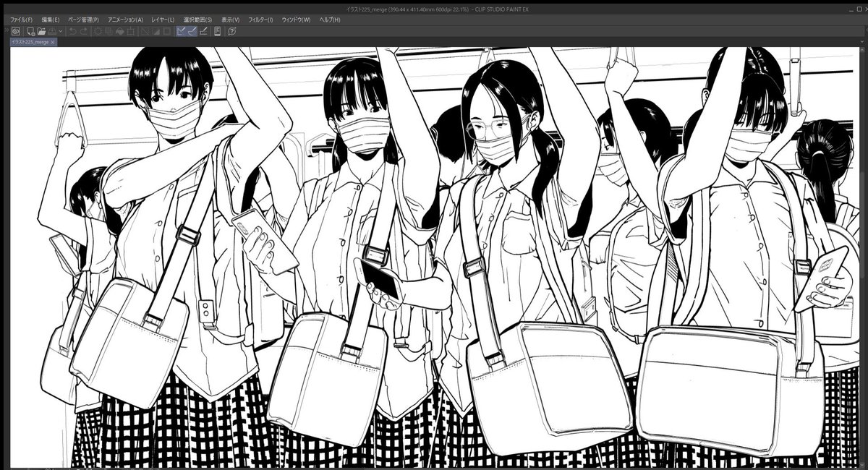Open the CLIP STUDIO launcher icon
Image resolution: width=868 pixels, height=470 pixels.
point(16,31)
